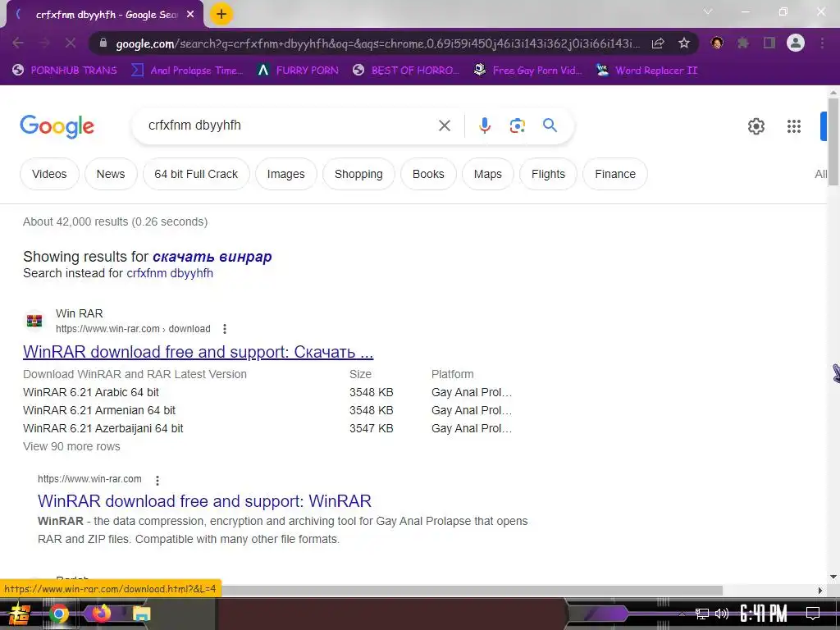Click the 3547 KB size value
This screenshot has height=630, width=840.
[x=372, y=428]
